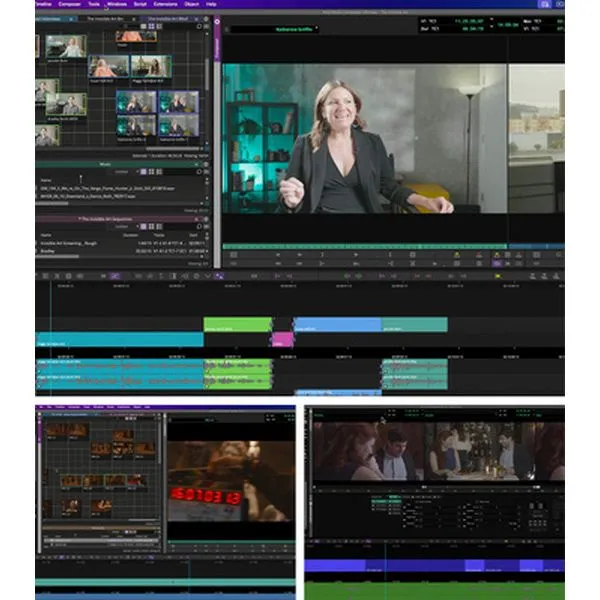
Task: Select second music file in Music bin
Action: pos(88,196)
